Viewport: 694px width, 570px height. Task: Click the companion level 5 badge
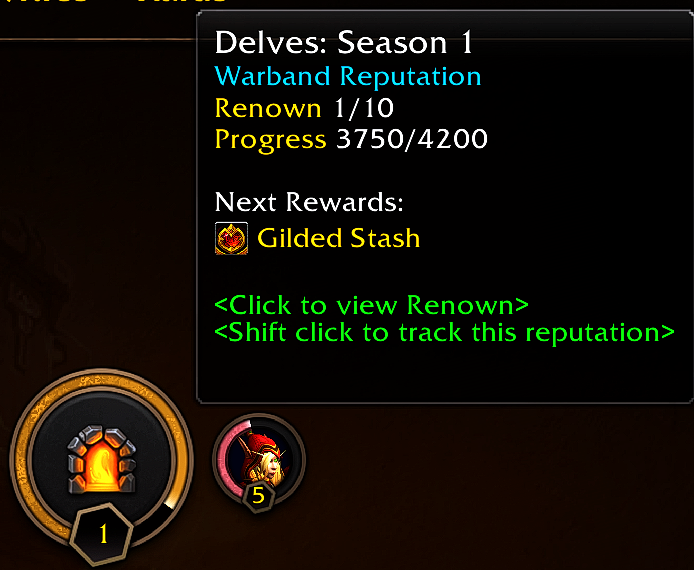pos(258,496)
